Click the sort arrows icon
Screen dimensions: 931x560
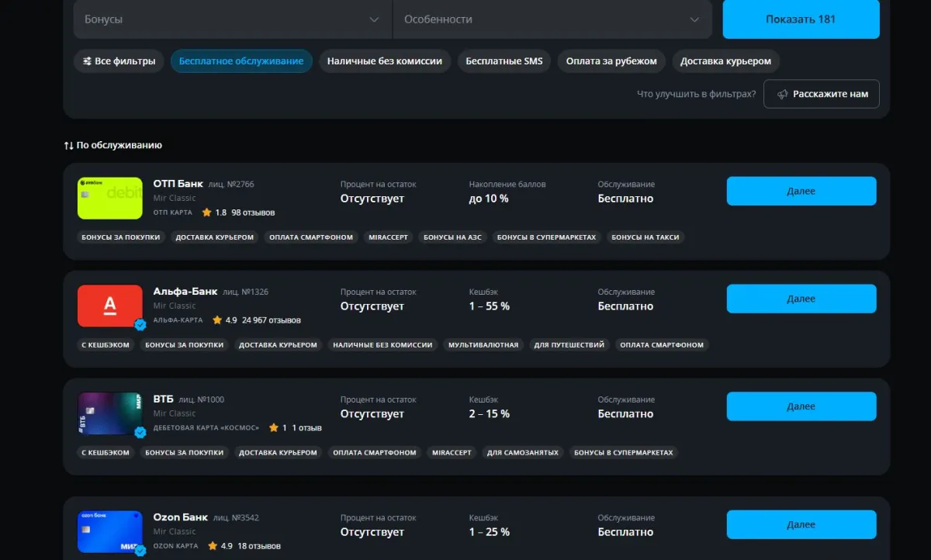[69, 145]
